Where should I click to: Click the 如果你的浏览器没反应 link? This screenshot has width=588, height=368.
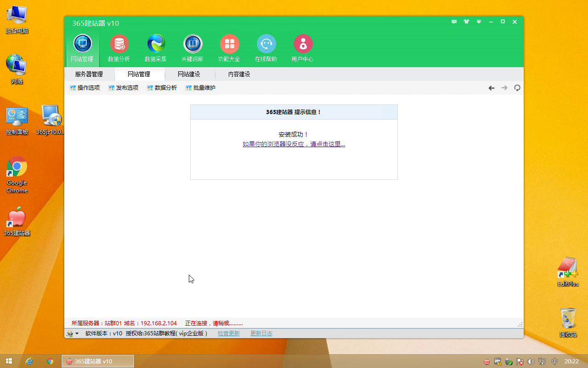pyautogui.click(x=294, y=144)
